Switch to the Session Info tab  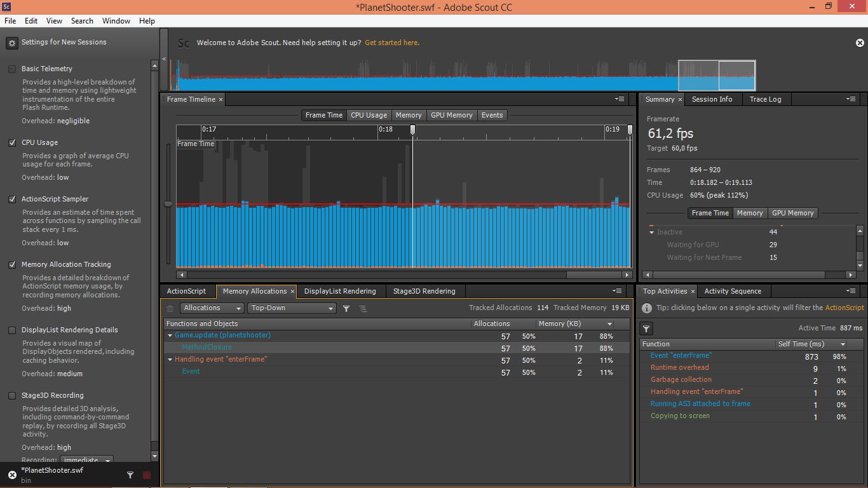[712, 99]
